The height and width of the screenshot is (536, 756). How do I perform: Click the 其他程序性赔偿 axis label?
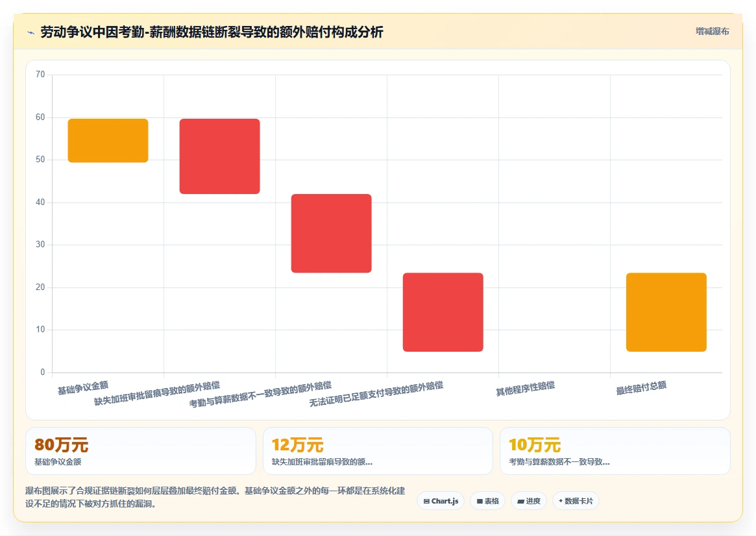(526, 389)
